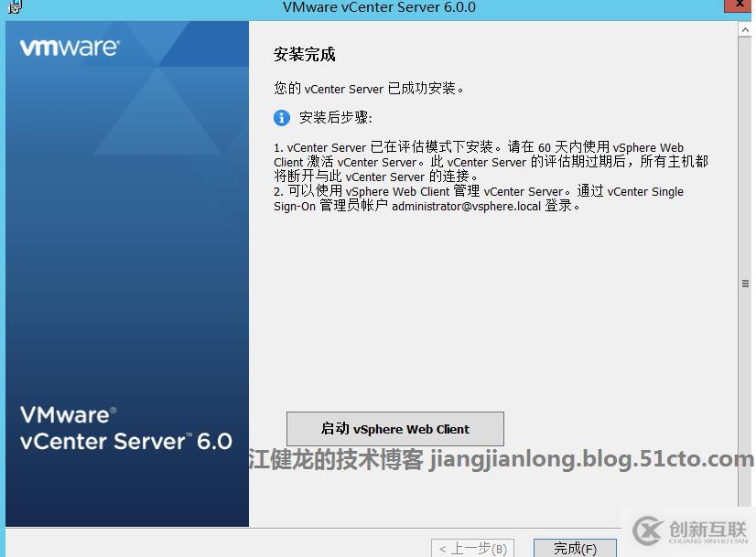Click administrator@vsphere.local account text
The image size is (756, 557).
point(466,206)
